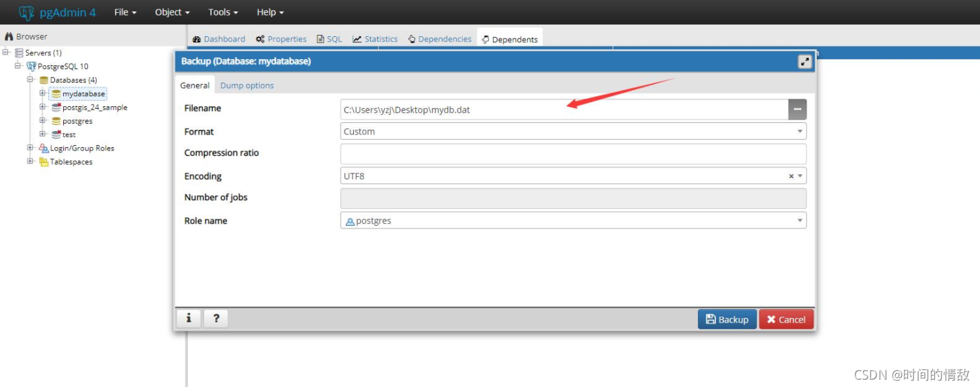Click the pgAdmin 4 elephant logo
Screen dimensions: 980x387
[26, 12]
